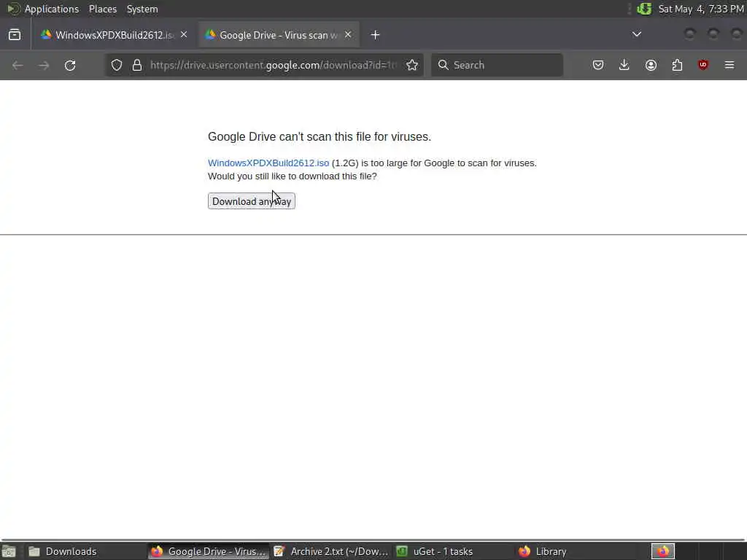Bookmark this page with star icon
747x560 pixels.
[x=413, y=65]
